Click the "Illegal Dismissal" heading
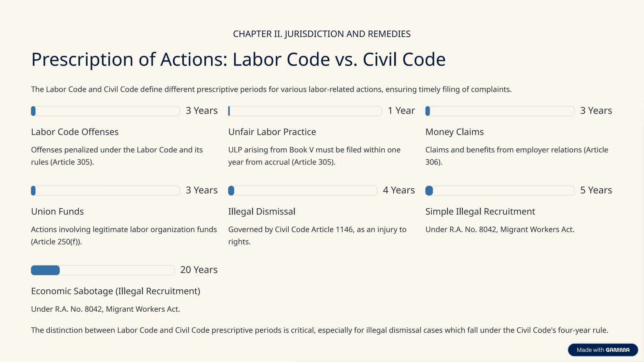 coord(262,211)
